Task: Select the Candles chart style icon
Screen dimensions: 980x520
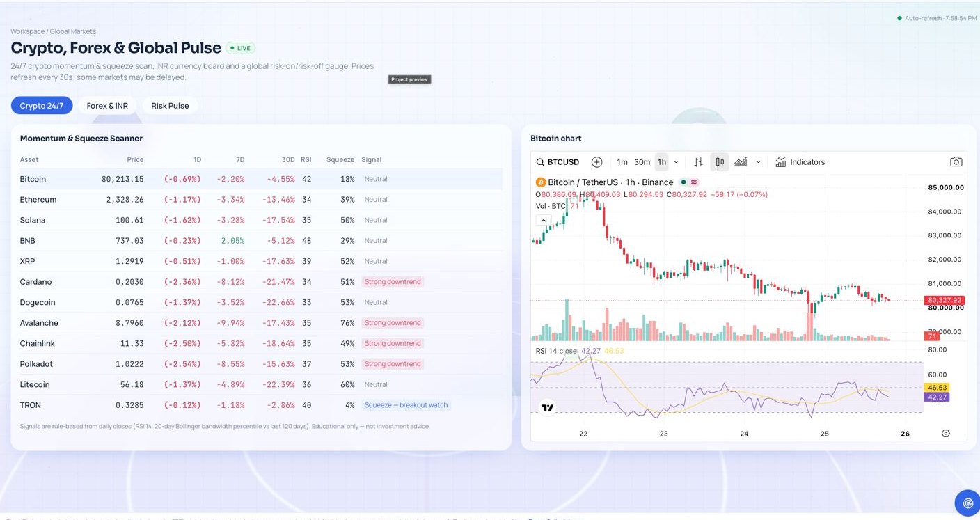Action: (720, 162)
